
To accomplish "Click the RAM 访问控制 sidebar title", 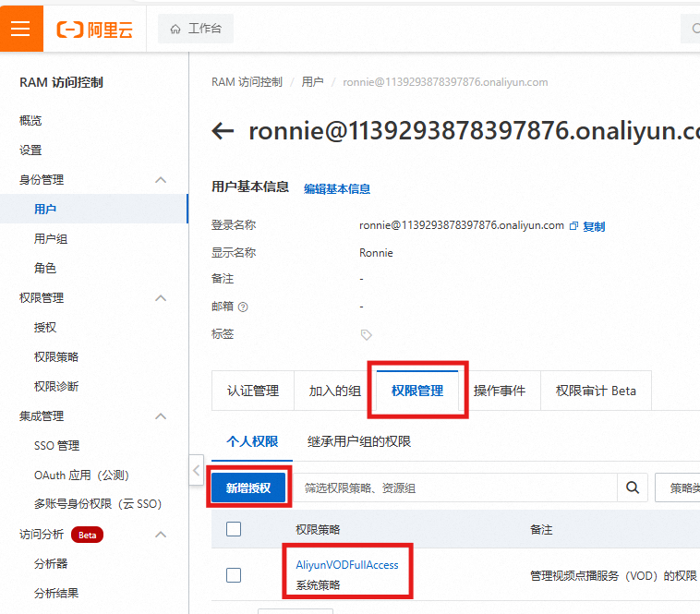I will pyautogui.click(x=61, y=82).
